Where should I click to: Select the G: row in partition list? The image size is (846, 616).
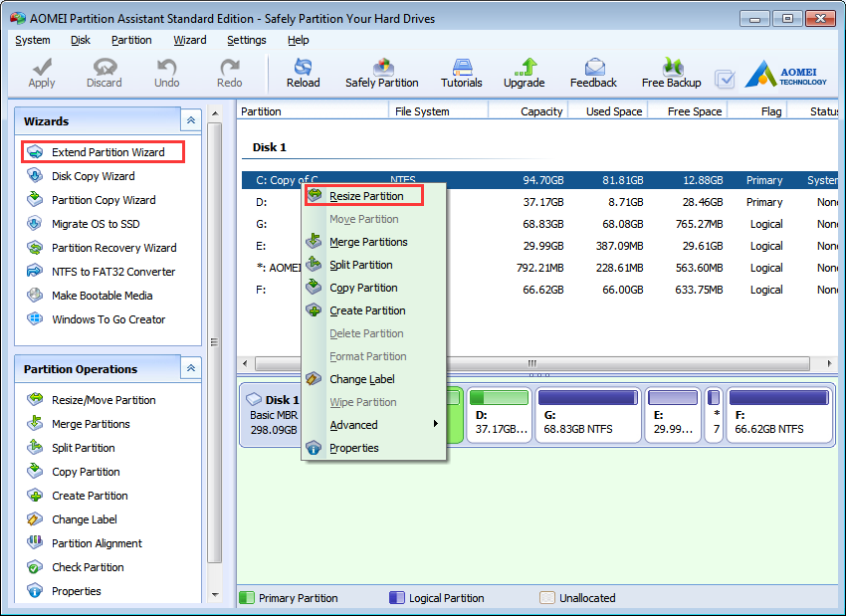tap(539, 224)
